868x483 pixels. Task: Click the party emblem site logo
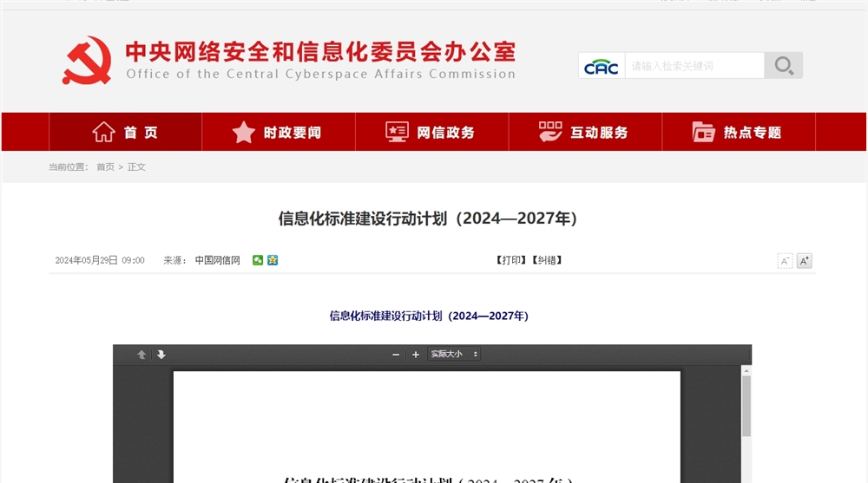87,61
